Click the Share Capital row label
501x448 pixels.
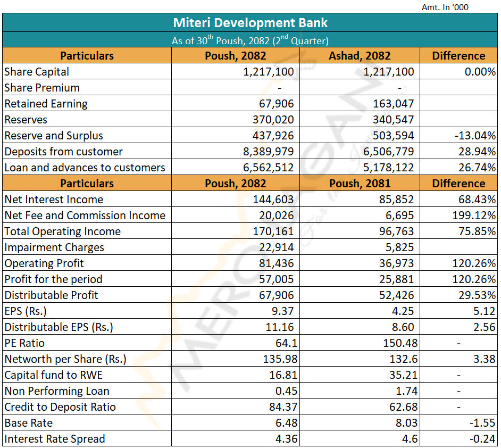37,72
